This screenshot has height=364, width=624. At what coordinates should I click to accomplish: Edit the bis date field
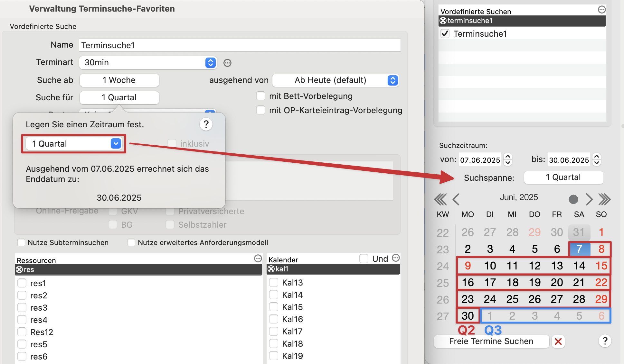click(x=569, y=160)
